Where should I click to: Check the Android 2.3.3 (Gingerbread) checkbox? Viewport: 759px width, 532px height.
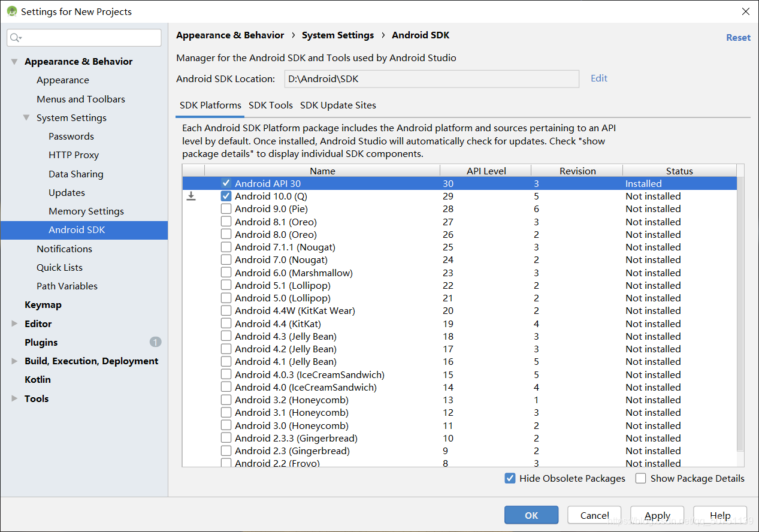click(x=226, y=438)
